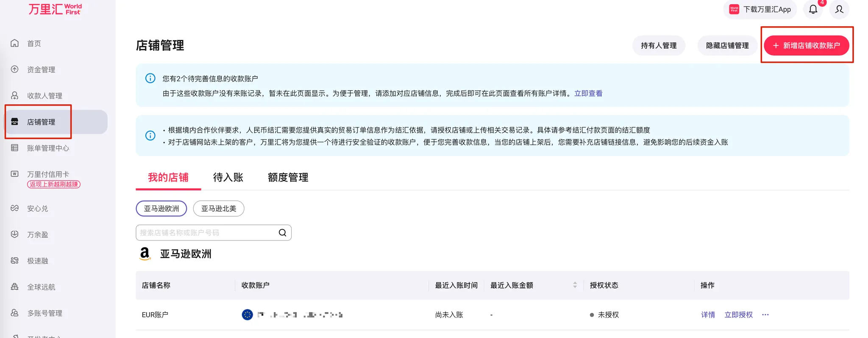Select the 亚马逊北美 filter chip
This screenshot has height=338, width=868.
(x=218, y=209)
